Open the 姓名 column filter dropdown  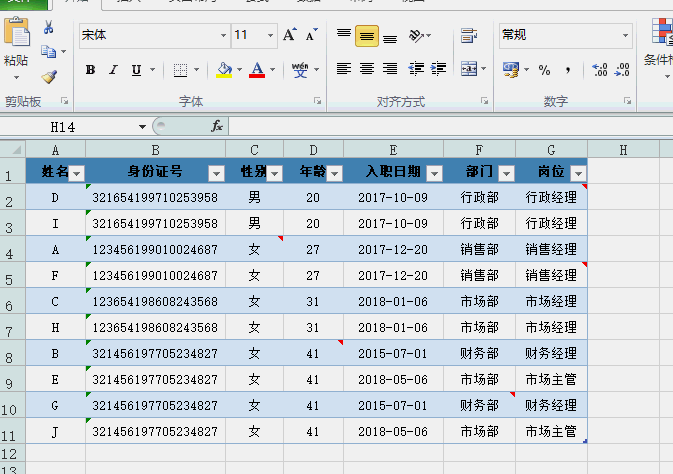[77, 173]
